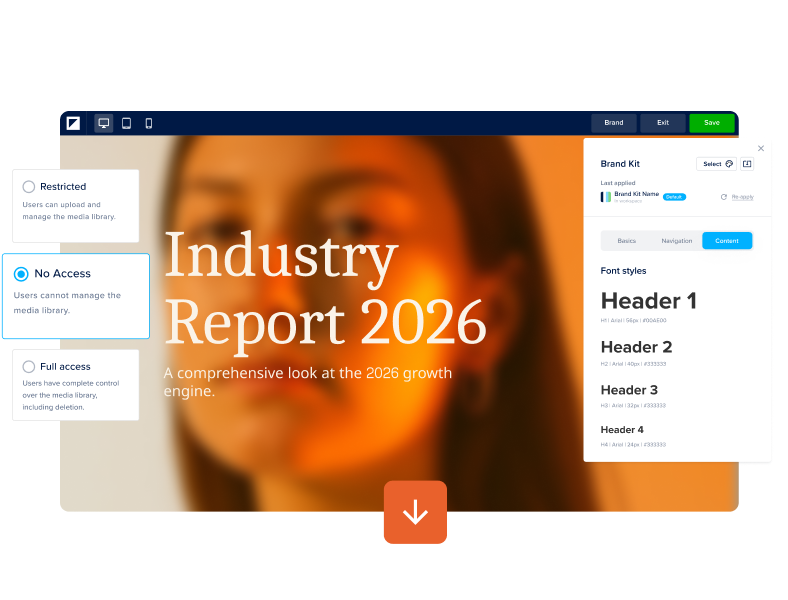
Task: Select the Full access radio option
Action: 29,367
